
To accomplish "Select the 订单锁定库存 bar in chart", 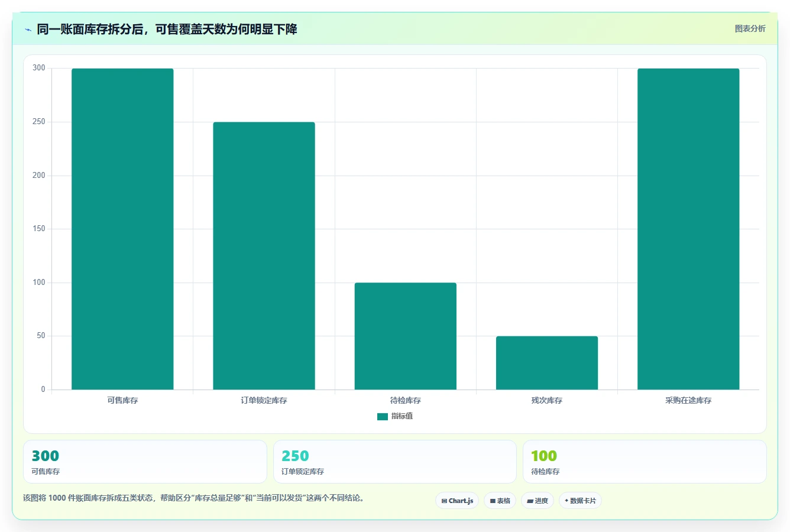I will tap(264, 256).
